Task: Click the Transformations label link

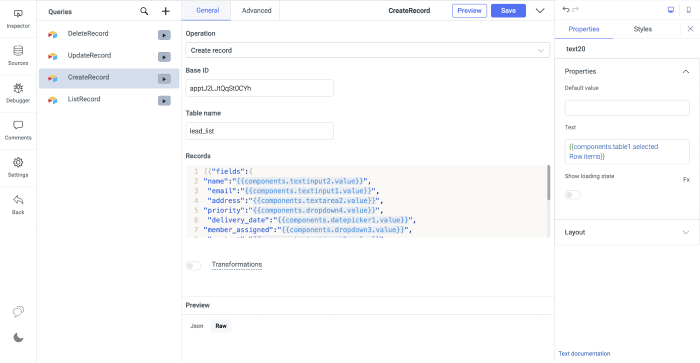Action: tap(237, 265)
